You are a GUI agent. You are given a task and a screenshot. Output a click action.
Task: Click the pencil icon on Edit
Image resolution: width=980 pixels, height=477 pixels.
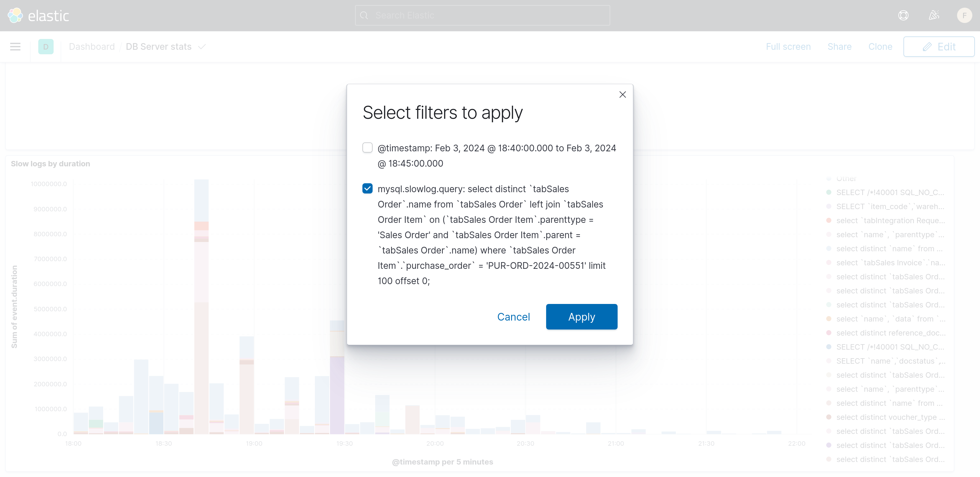[927, 46]
